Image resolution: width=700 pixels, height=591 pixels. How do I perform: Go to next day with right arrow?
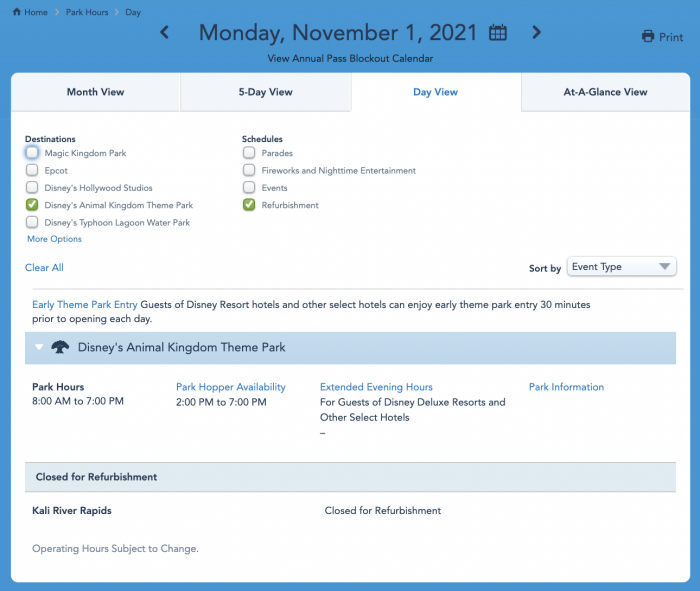537,32
